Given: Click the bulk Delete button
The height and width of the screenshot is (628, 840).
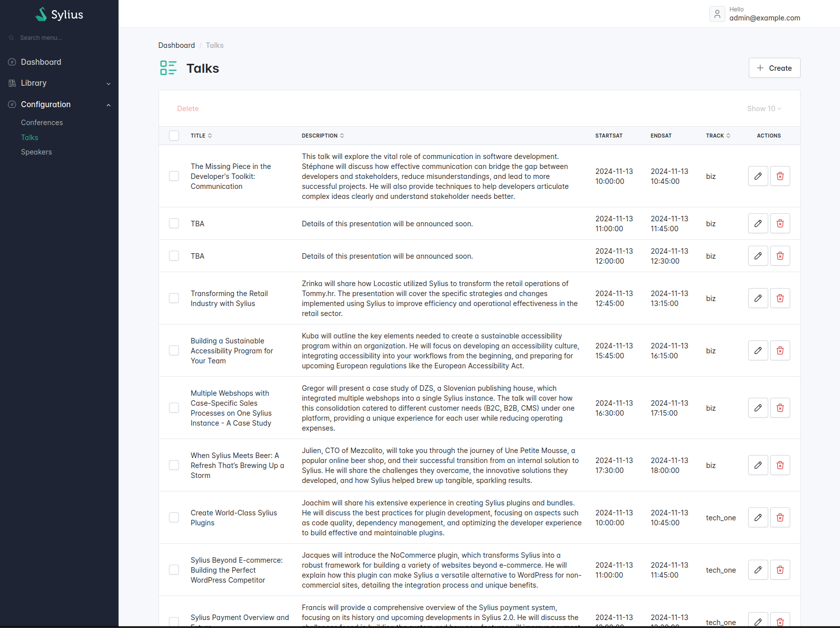Looking at the screenshot, I should (188, 109).
